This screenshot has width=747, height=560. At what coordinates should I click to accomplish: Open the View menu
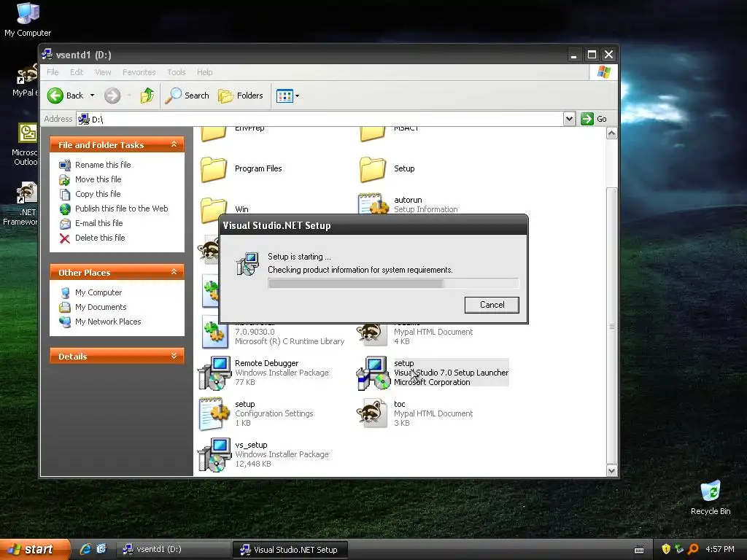103,72
